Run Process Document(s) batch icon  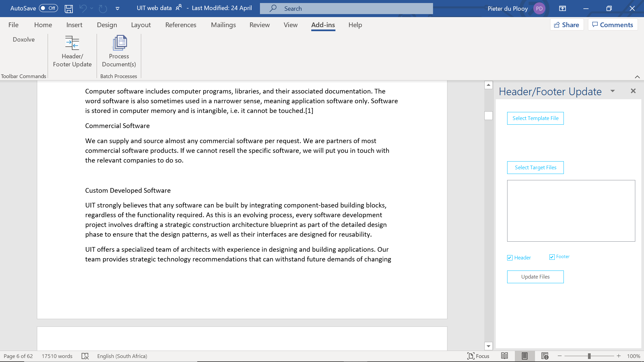tap(119, 51)
